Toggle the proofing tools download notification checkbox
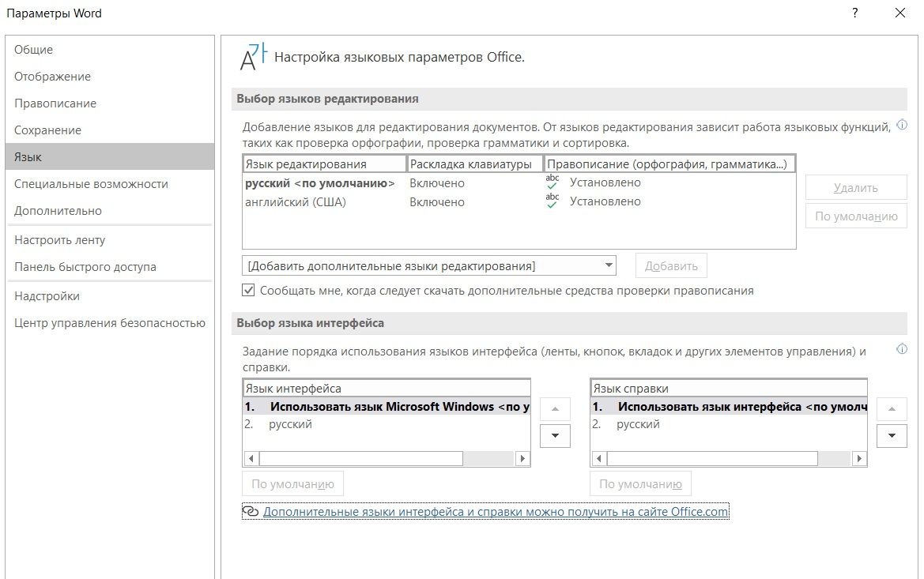 click(250, 291)
